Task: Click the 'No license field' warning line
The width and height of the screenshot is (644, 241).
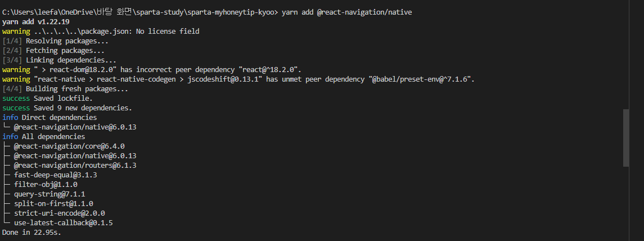Action: (x=101, y=32)
